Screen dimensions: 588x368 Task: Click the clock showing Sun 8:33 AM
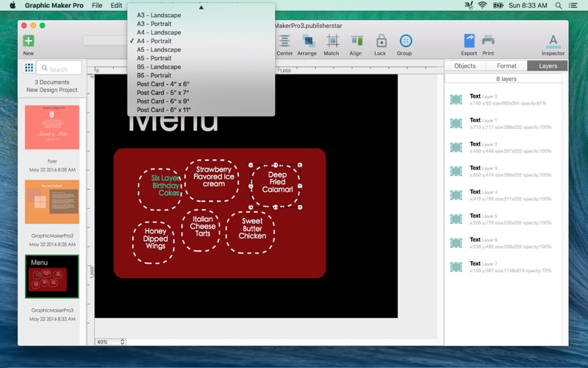point(528,5)
